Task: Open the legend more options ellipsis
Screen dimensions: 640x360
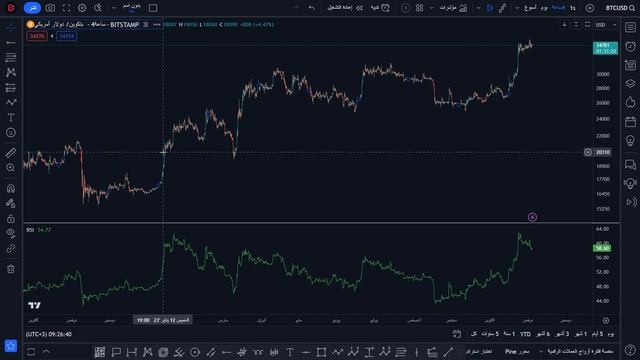Action: pos(157,24)
